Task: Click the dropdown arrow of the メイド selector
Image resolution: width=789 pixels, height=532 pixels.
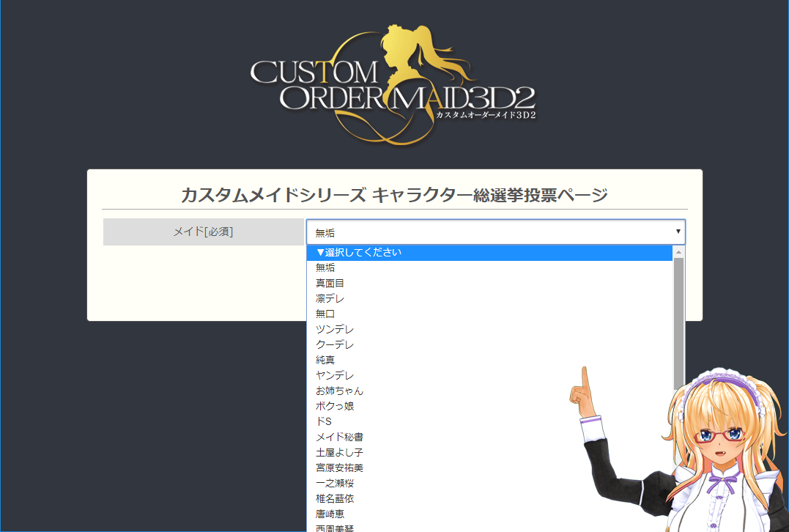Action: coord(678,232)
